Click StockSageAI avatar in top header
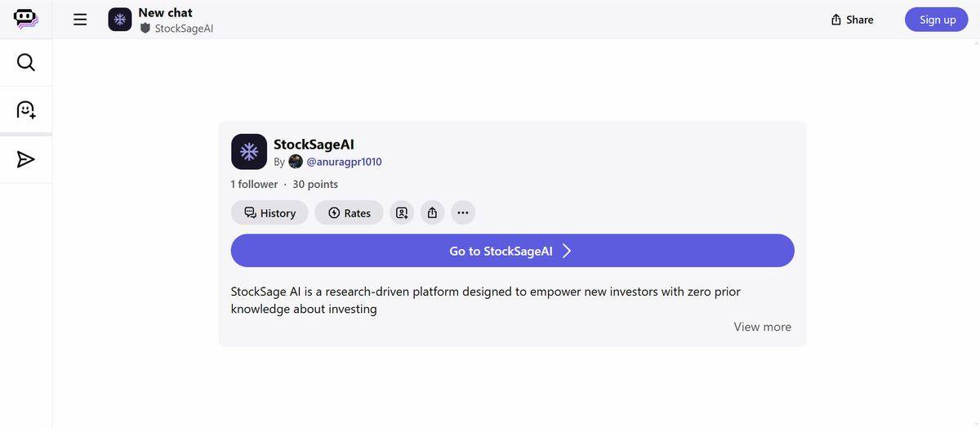The height and width of the screenshot is (428, 980). 120,20
